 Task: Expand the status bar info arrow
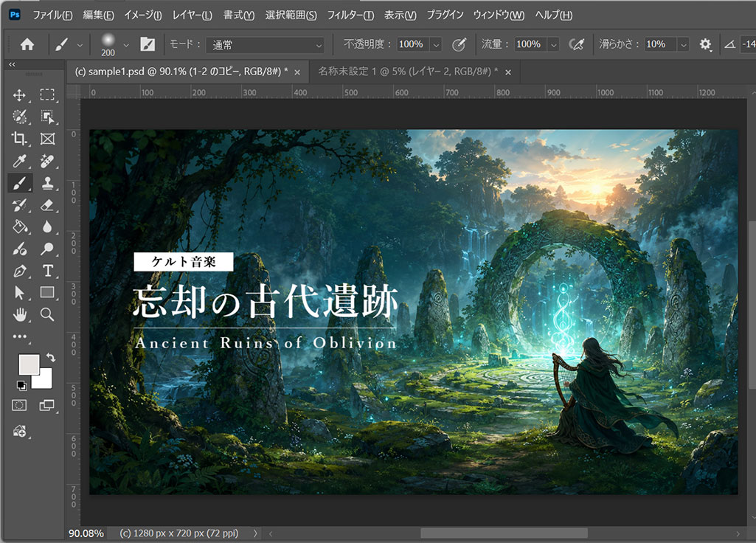point(255,533)
